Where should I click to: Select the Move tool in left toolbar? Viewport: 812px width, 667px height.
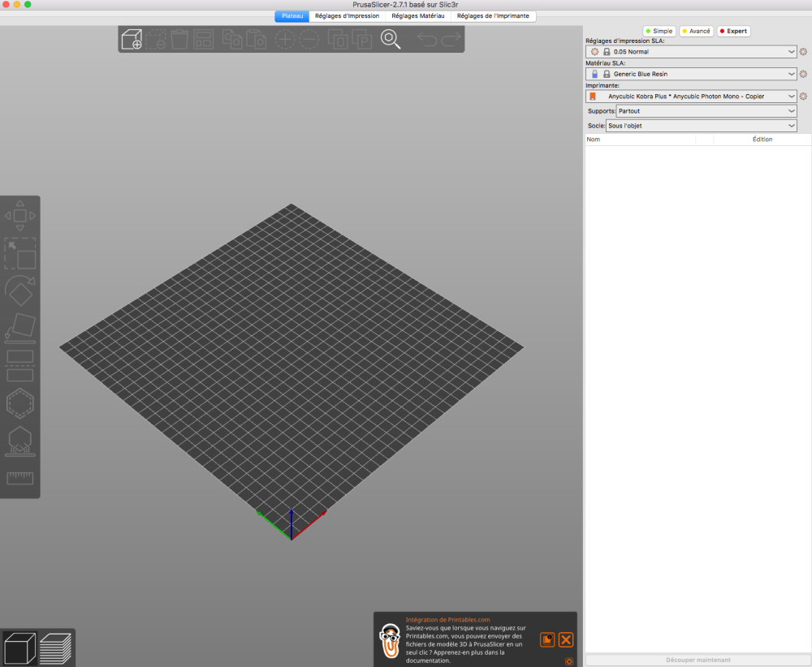click(20, 216)
